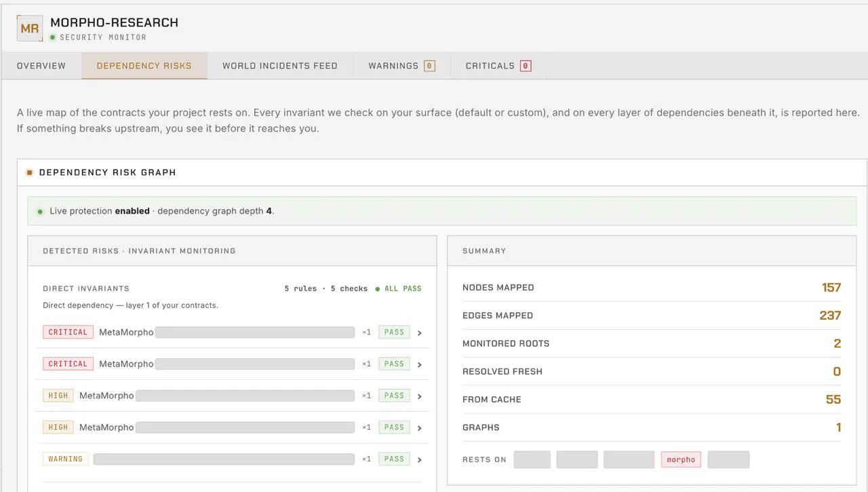
Task: Click the Direct Invariants heading
Action: [x=86, y=288]
